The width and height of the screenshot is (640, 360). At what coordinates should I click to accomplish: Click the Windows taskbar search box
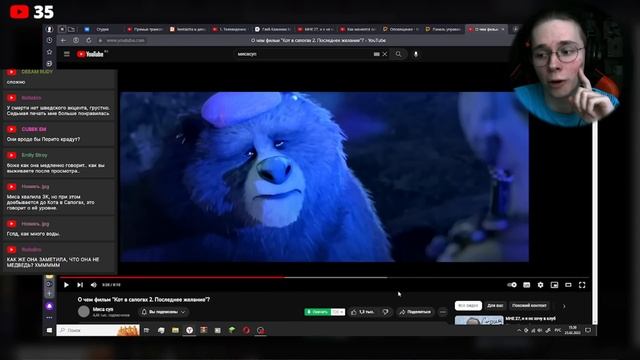(98, 330)
